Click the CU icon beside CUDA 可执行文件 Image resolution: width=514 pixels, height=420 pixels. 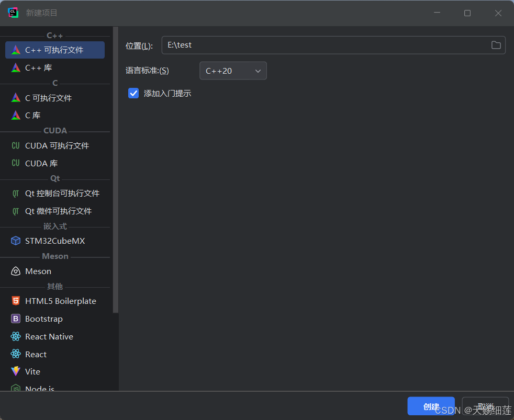(16, 145)
